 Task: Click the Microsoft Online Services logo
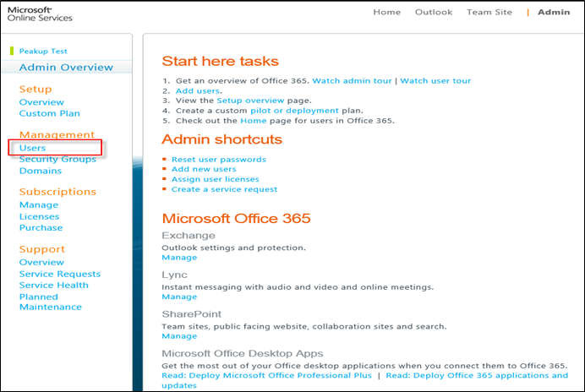pyautogui.click(x=40, y=14)
